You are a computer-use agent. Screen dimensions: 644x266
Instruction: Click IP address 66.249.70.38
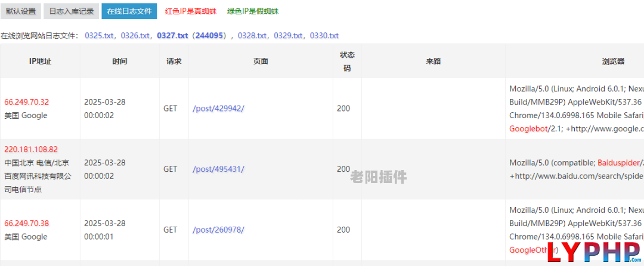[x=27, y=223]
